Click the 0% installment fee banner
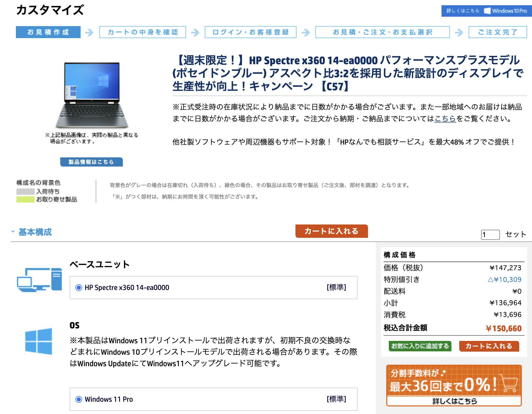The width and height of the screenshot is (532, 414). pos(454,385)
